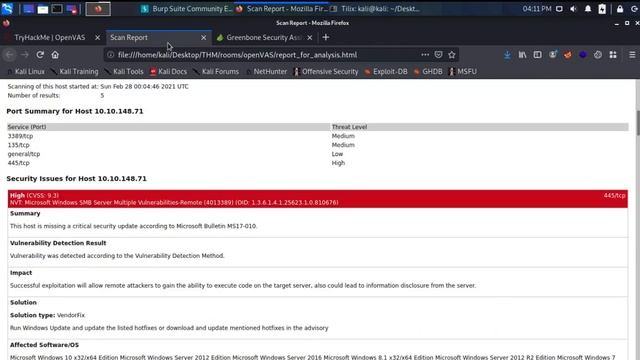640x360 pixels.
Task: Reload the current page
Action: pyautogui.click(x=40, y=55)
